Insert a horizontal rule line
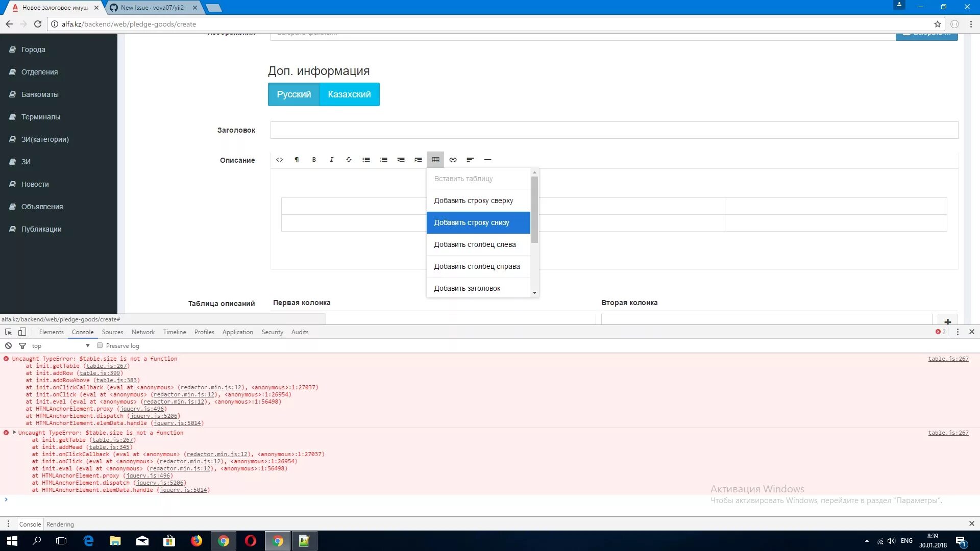Screen dimensions: 980x551 click(x=487, y=160)
